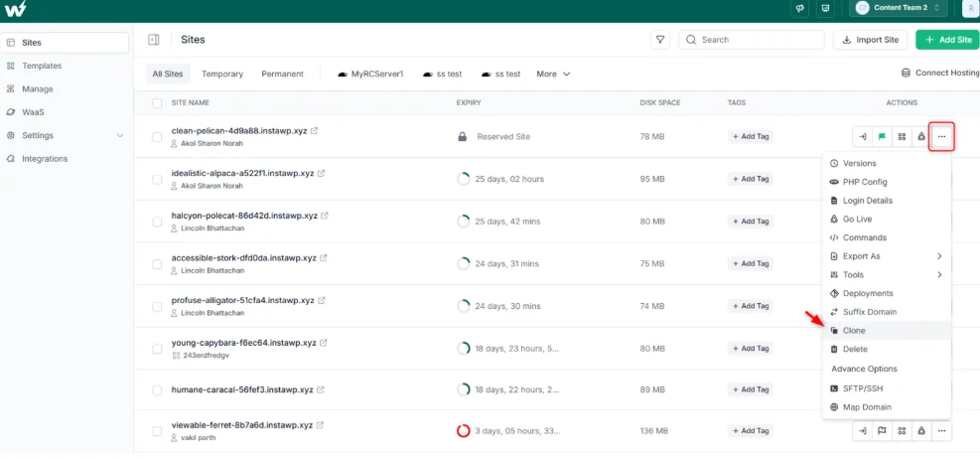
Task: Check the clean-pelican site checkbox
Action: coord(157,137)
